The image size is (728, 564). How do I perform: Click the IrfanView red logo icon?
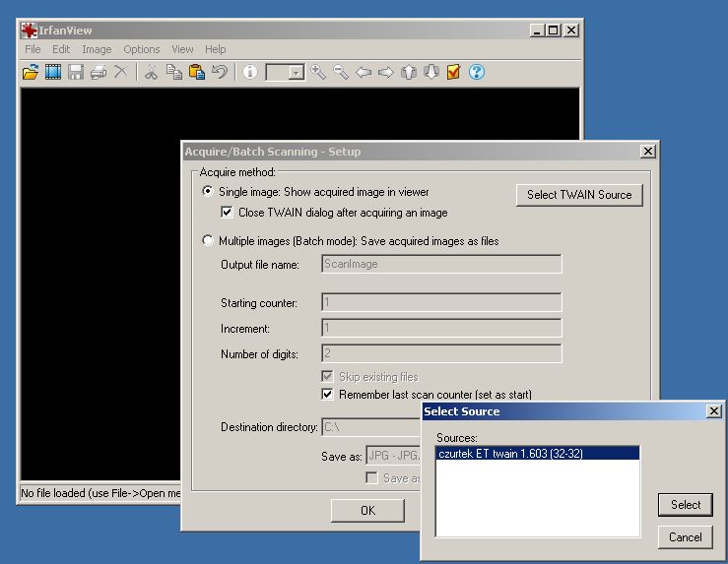tap(29, 31)
